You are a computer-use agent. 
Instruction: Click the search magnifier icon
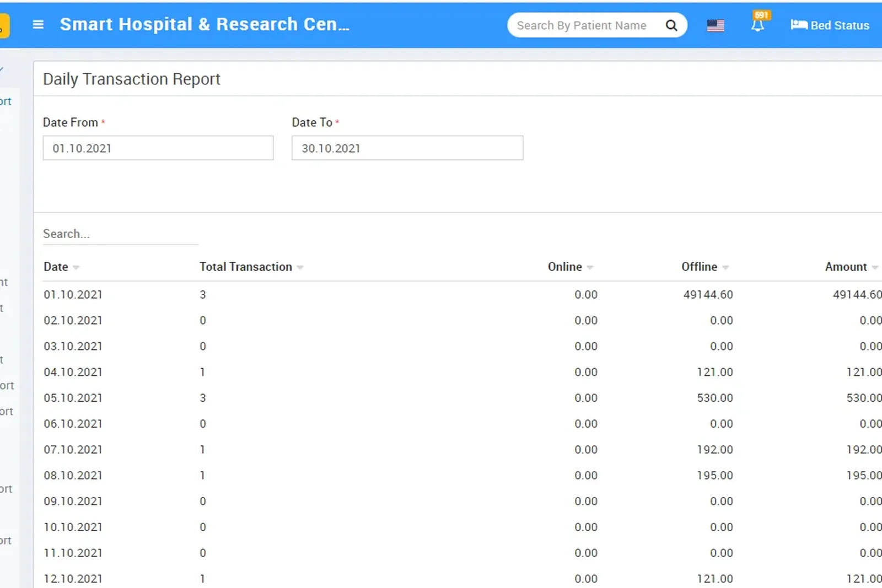671,25
